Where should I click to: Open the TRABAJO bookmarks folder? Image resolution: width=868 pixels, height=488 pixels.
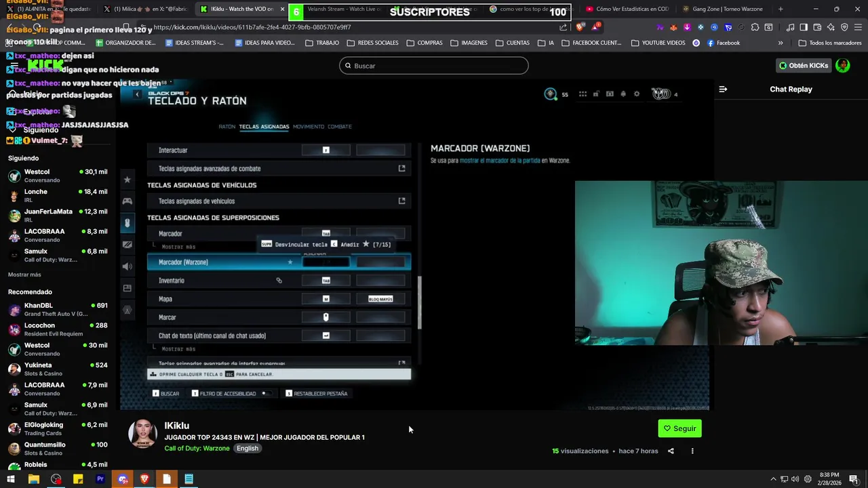tap(322, 43)
